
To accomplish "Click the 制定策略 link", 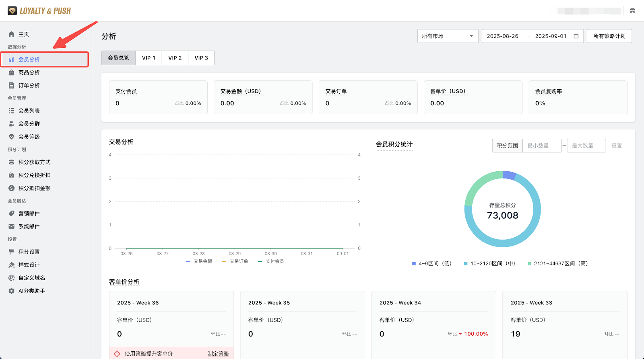I will [218, 354].
